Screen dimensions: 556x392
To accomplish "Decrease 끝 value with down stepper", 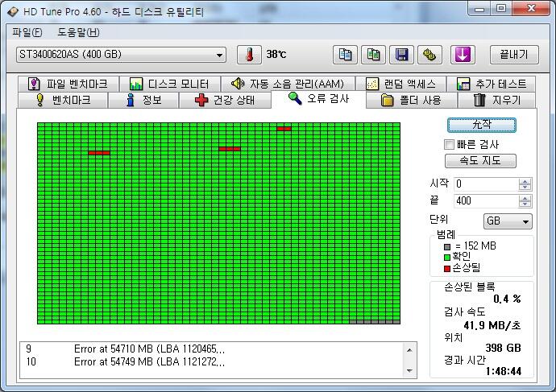I will (525, 204).
